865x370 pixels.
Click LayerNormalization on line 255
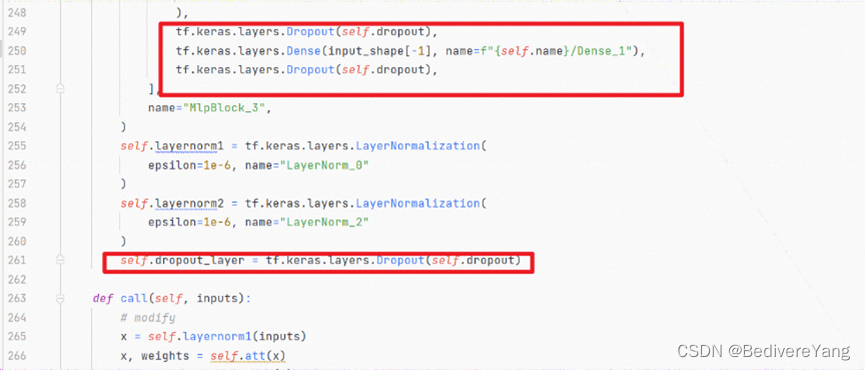418,146
